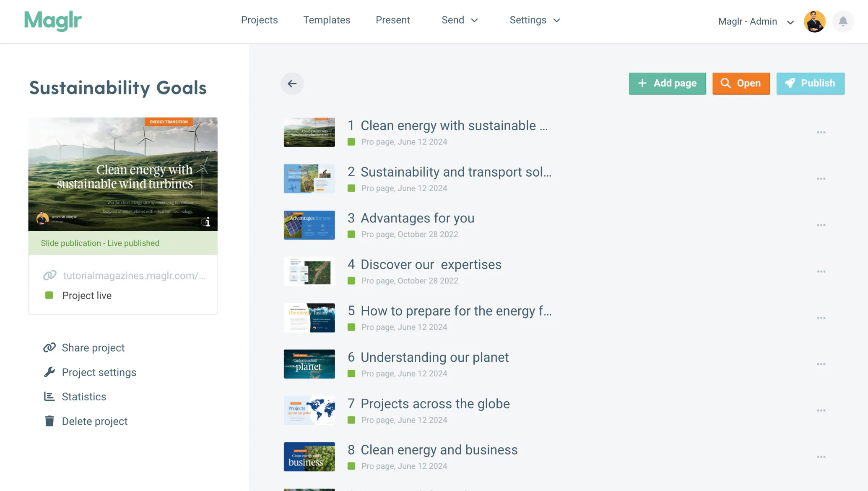Click Delete project link text
This screenshot has height=491, width=868.
point(95,421)
